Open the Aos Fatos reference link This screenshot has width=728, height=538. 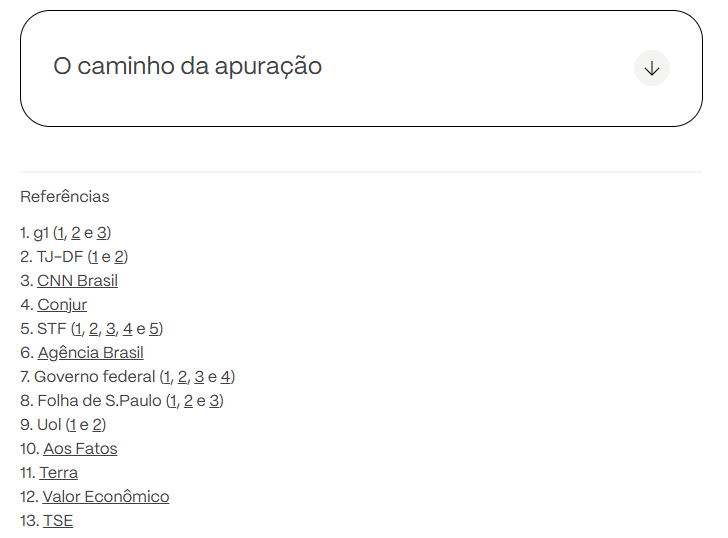[x=80, y=448]
